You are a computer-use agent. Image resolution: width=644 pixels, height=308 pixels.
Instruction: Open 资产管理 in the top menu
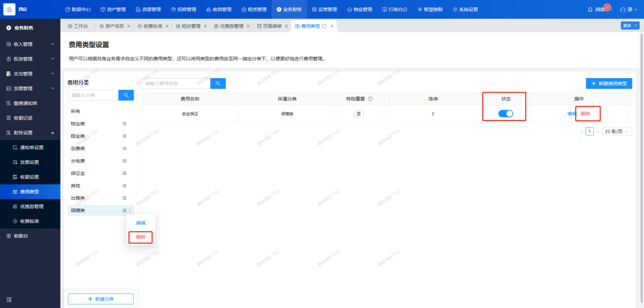(113, 9)
